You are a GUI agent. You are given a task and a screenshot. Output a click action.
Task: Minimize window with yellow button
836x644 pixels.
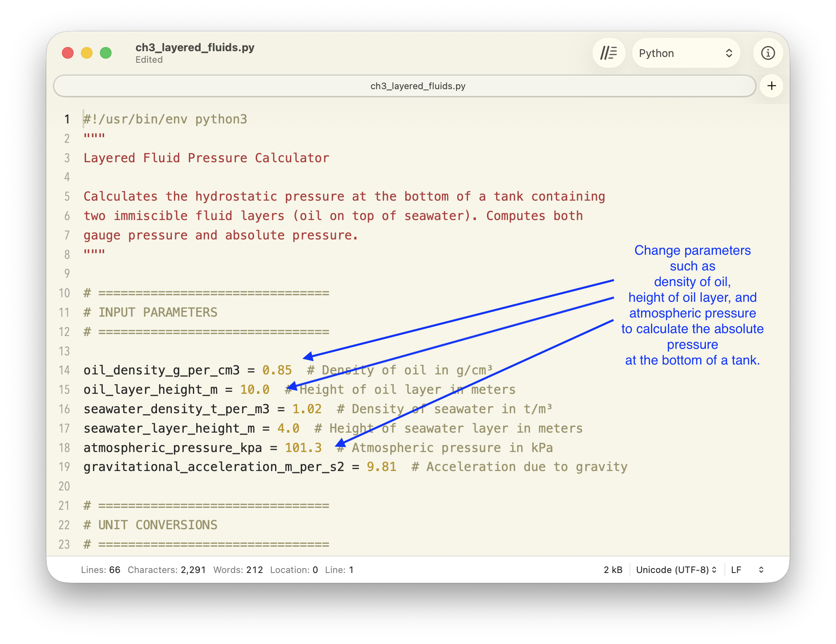tap(87, 53)
